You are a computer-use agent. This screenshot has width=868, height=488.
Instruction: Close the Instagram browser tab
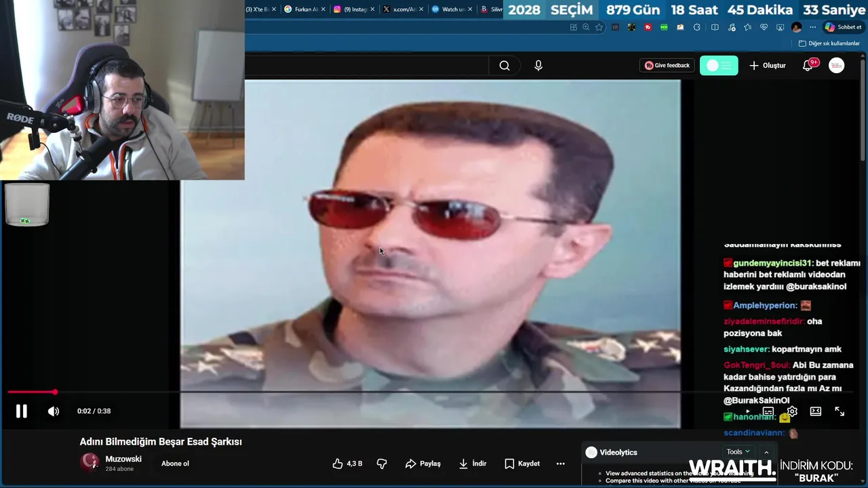(372, 9)
